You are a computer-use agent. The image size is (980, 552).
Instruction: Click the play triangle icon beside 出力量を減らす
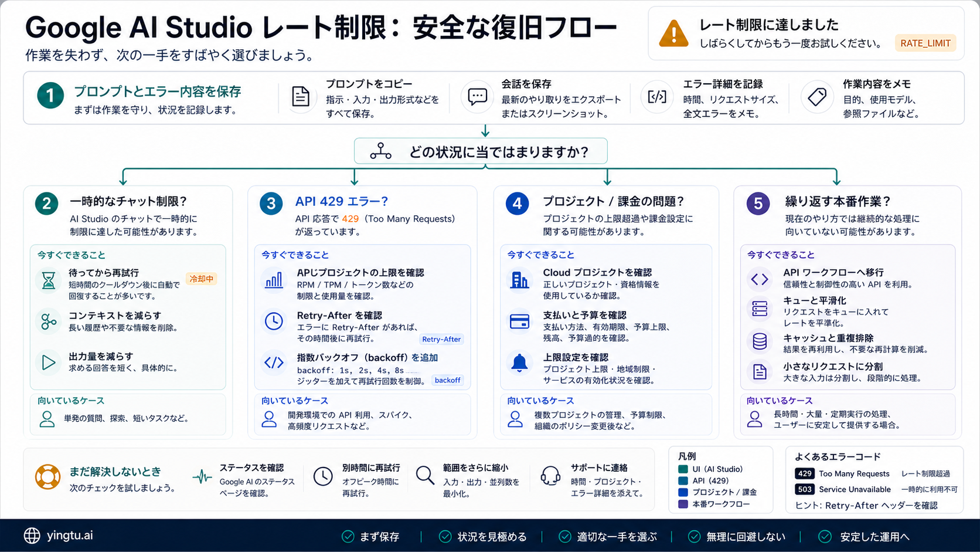tap(49, 362)
